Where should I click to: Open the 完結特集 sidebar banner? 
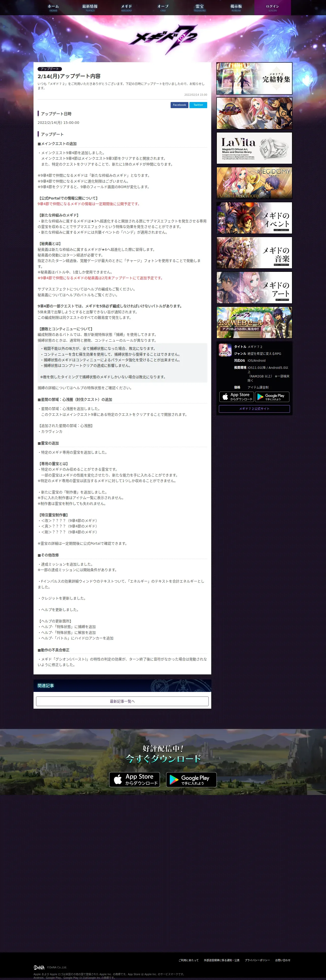pos(254,78)
